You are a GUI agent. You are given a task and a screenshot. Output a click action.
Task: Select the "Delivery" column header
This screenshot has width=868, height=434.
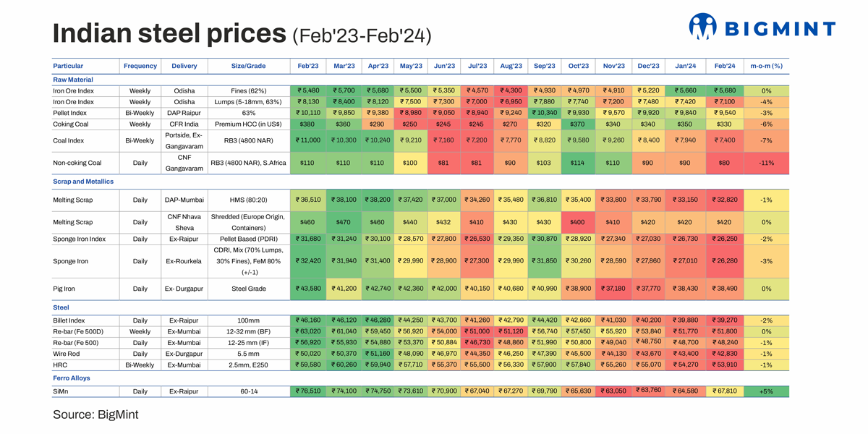pos(184,66)
